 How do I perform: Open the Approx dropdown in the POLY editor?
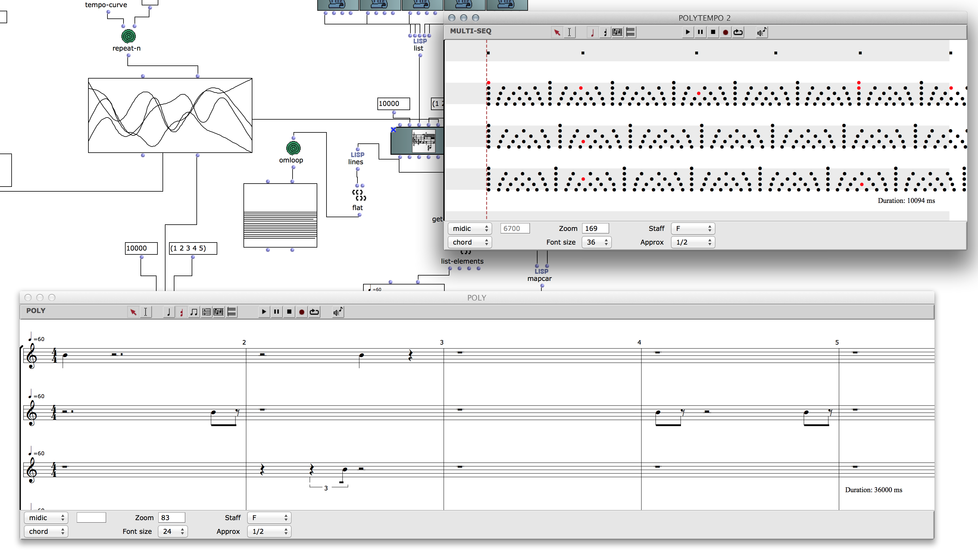point(269,531)
